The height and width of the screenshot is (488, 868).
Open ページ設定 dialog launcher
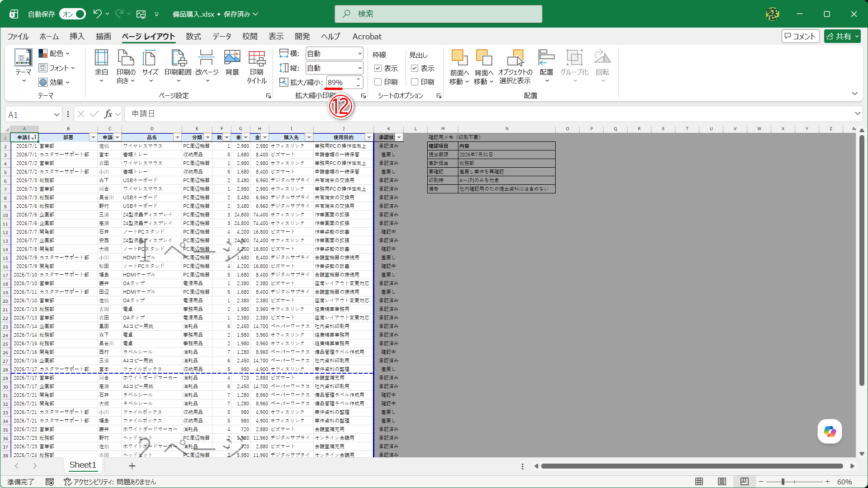pyautogui.click(x=269, y=96)
